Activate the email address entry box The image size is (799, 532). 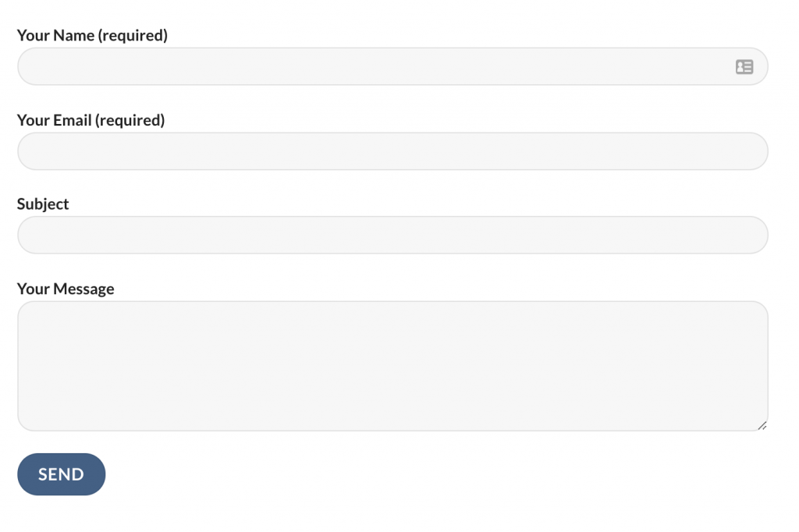click(392, 151)
